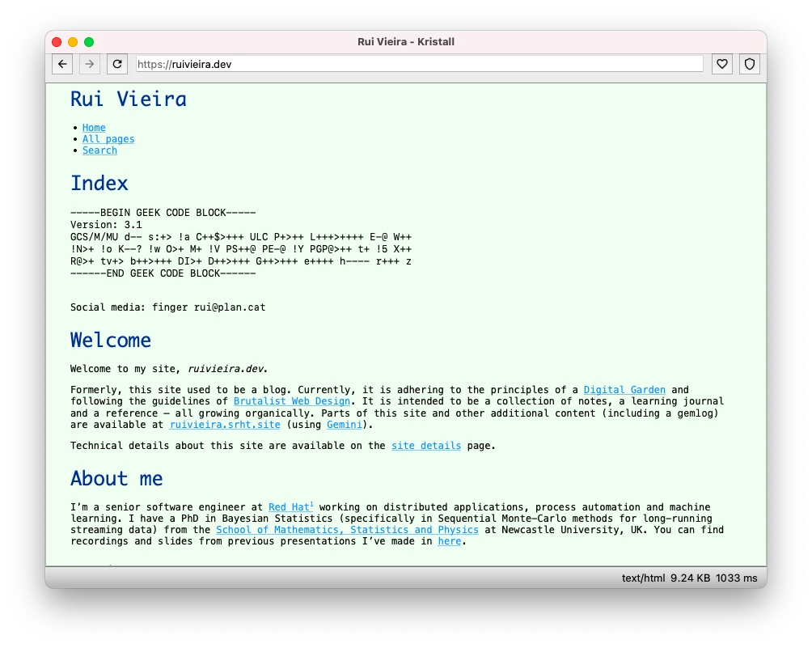Focus the URL bar showing https://ruivieira.dev
Screen dimensions: 812x648
(420, 64)
